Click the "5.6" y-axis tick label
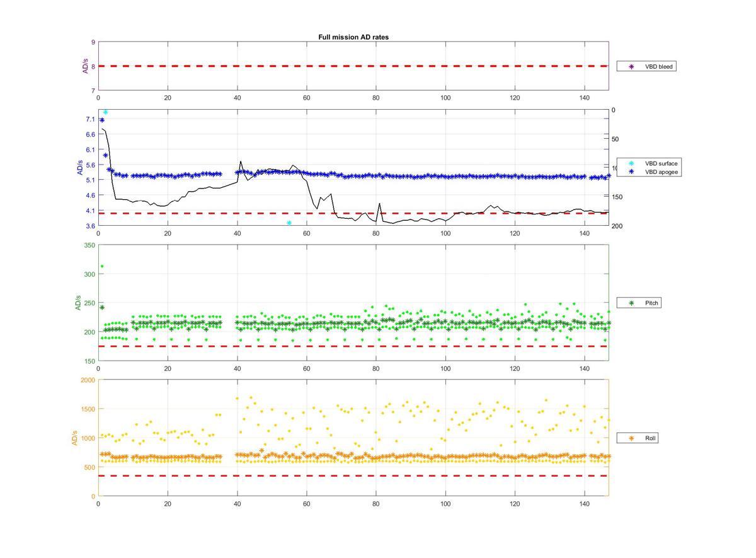 [91, 165]
